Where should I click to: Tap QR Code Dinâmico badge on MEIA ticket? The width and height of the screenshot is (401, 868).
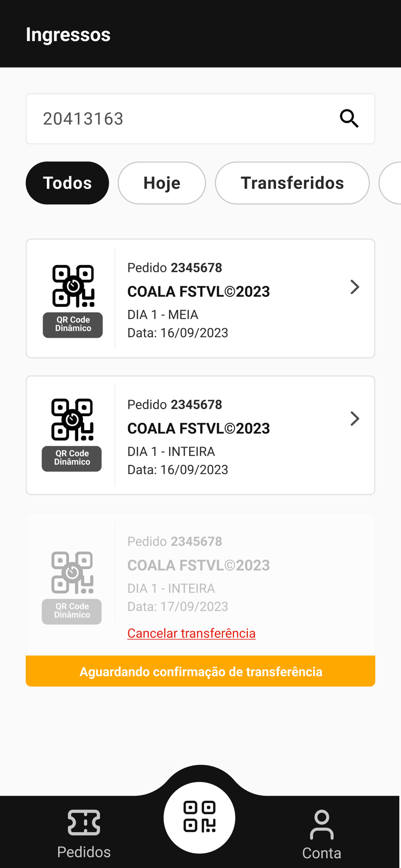tap(73, 325)
